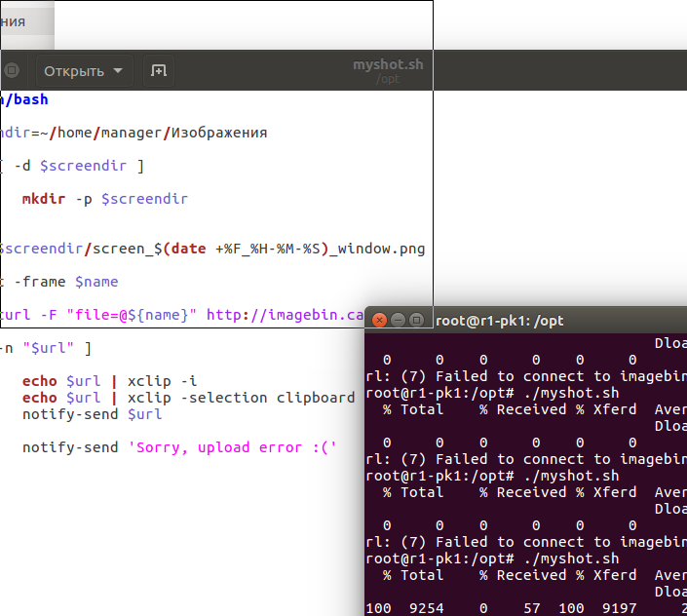Expand the Открыть dropdown arrow
The image size is (687, 616).
click(x=118, y=70)
